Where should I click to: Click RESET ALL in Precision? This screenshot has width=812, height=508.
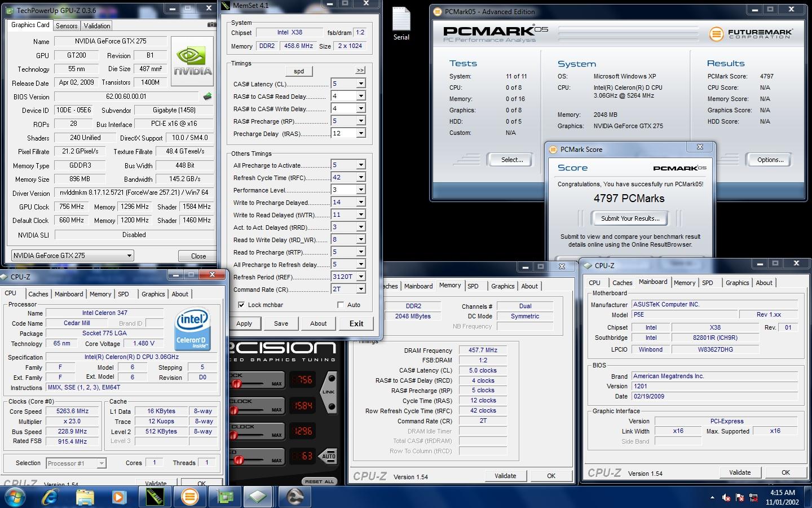320,481
